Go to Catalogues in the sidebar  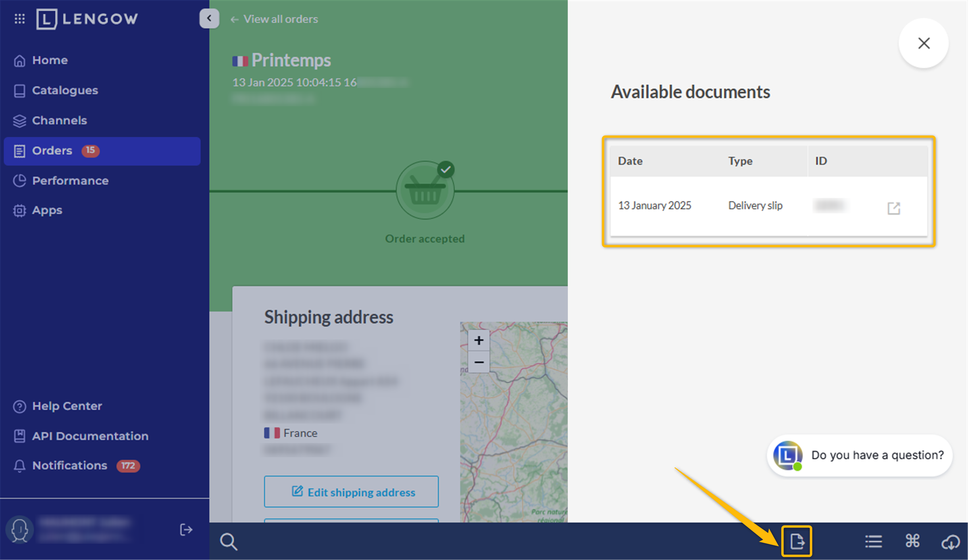point(65,90)
